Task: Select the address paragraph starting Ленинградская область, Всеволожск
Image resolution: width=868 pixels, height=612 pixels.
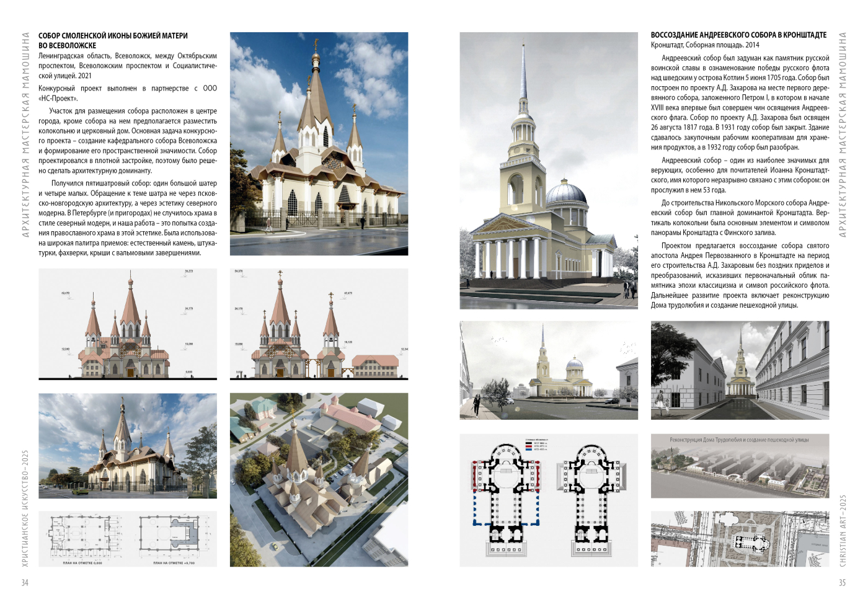Action: coord(128,66)
